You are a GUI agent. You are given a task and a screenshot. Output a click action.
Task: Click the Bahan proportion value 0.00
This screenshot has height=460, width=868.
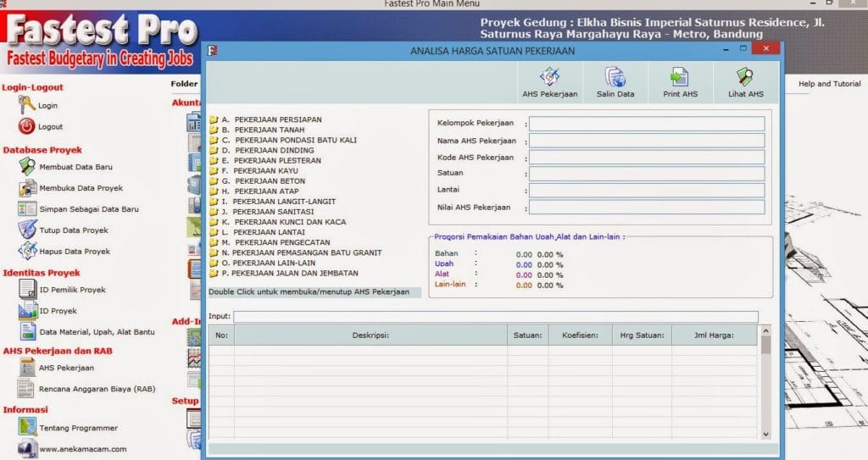pos(524,255)
